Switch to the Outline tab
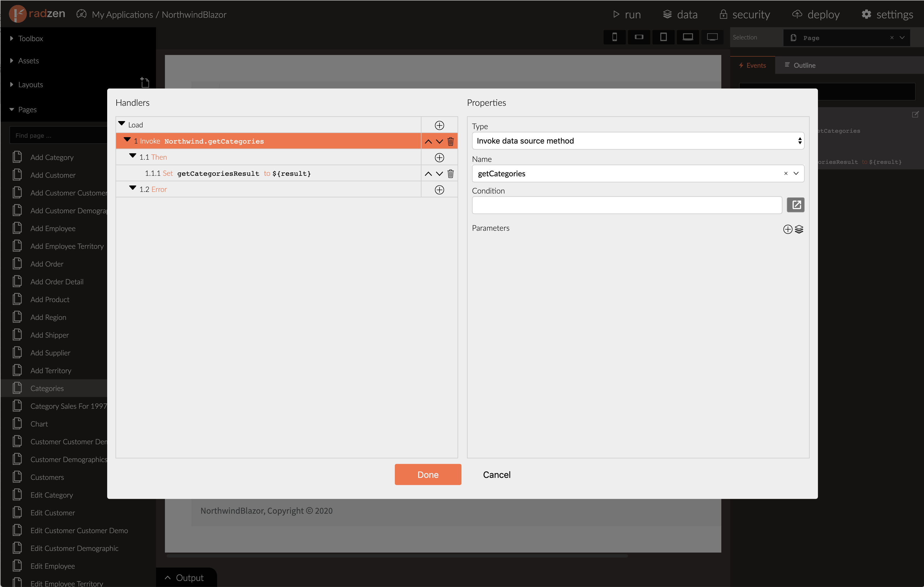Screen dimensions: 924x587 tap(800, 65)
